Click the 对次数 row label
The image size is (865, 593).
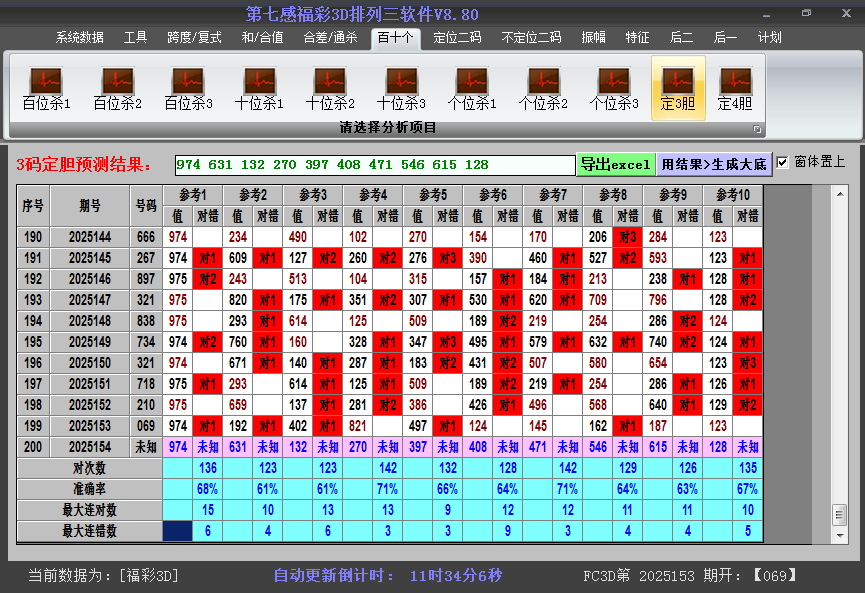coord(89,468)
